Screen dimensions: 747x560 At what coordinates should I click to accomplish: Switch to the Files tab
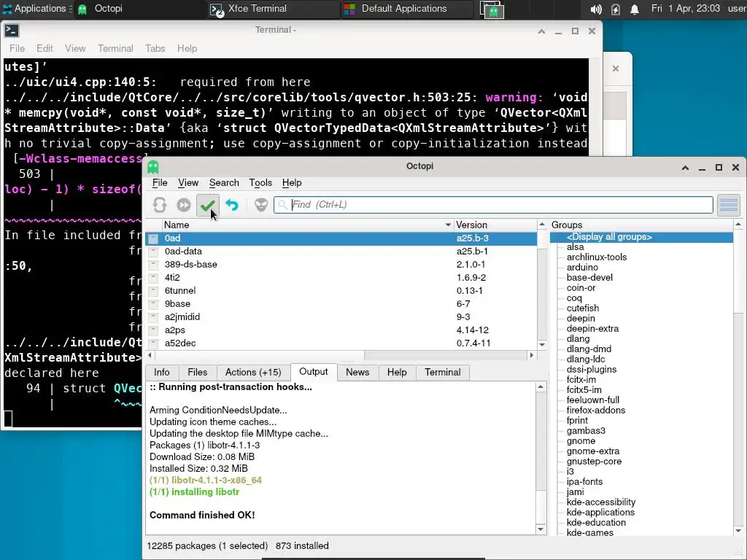197,373
